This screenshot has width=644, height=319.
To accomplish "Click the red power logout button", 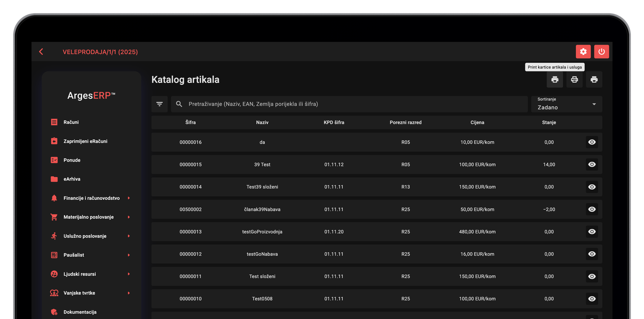I will pos(602,52).
